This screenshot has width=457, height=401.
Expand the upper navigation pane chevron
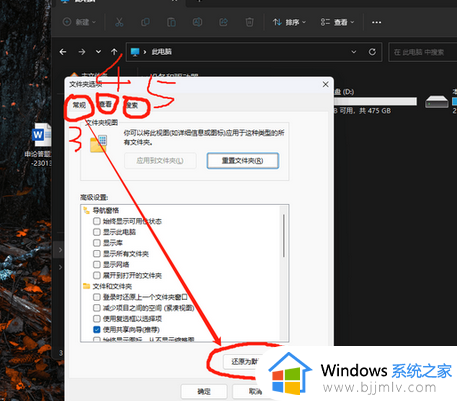click(x=60, y=250)
